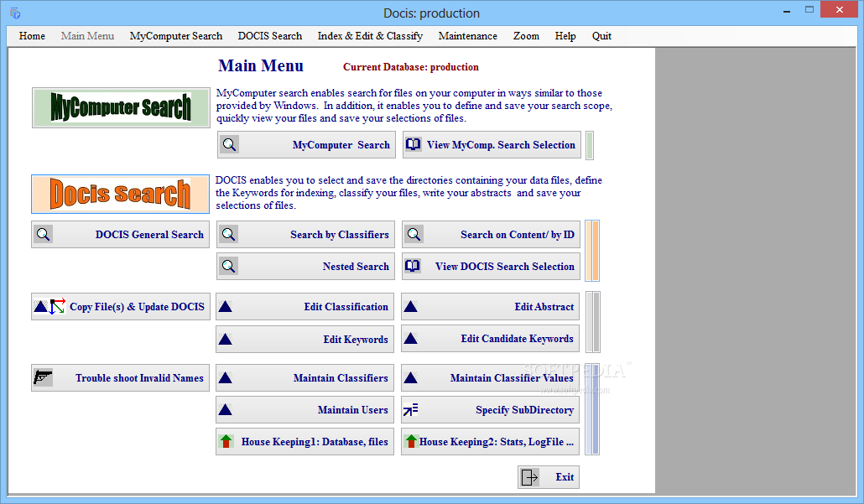Click the Docis app icon in title bar

pos(15,13)
